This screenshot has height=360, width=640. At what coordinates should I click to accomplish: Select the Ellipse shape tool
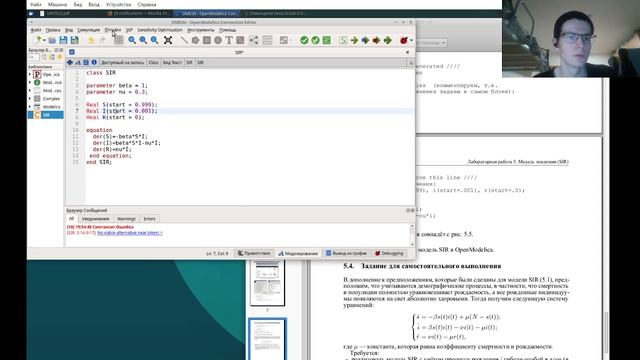click(218, 40)
